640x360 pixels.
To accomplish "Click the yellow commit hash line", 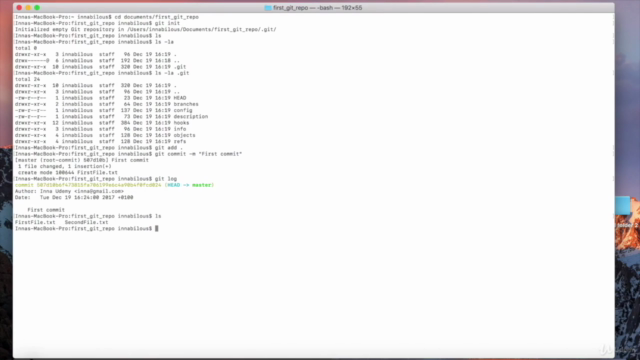I will click(x=114, y=185).
